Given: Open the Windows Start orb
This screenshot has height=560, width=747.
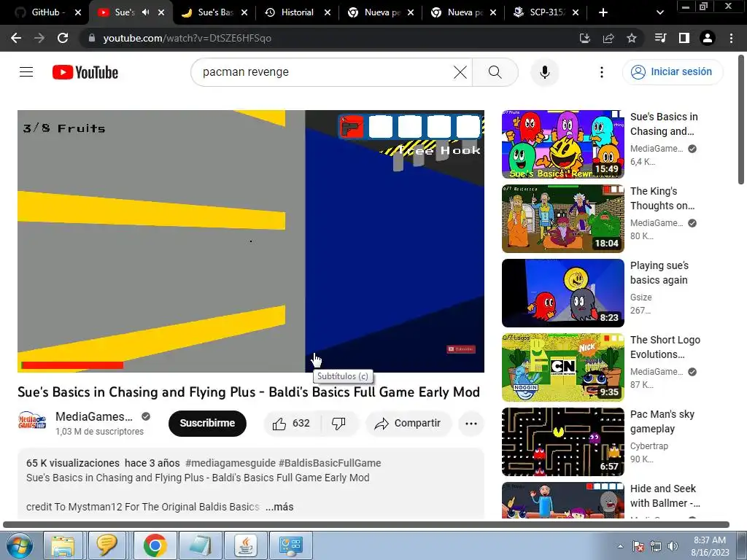Looking at the screenshot, I should (x=19, y=545).
